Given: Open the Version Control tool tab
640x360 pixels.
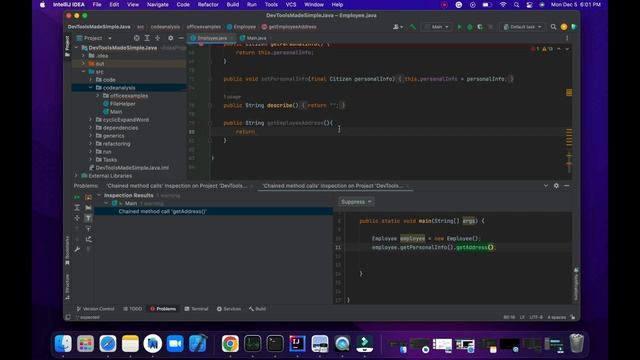Looking at the screenshot, I should (96, 309).
